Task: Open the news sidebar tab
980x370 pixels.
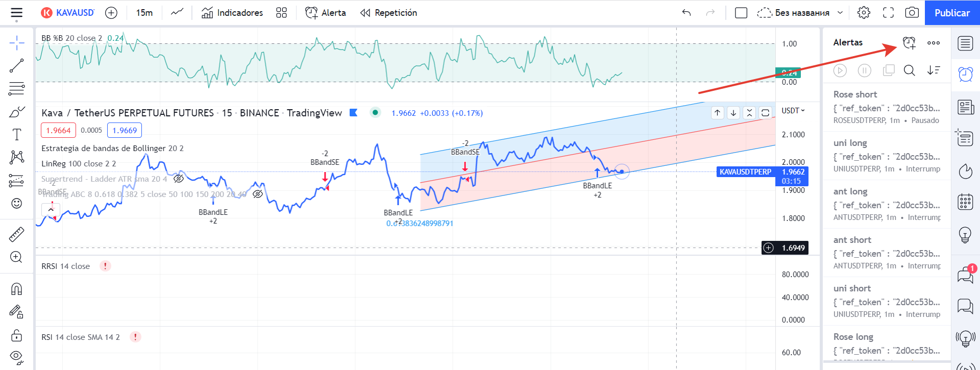Action: (965, 107)
